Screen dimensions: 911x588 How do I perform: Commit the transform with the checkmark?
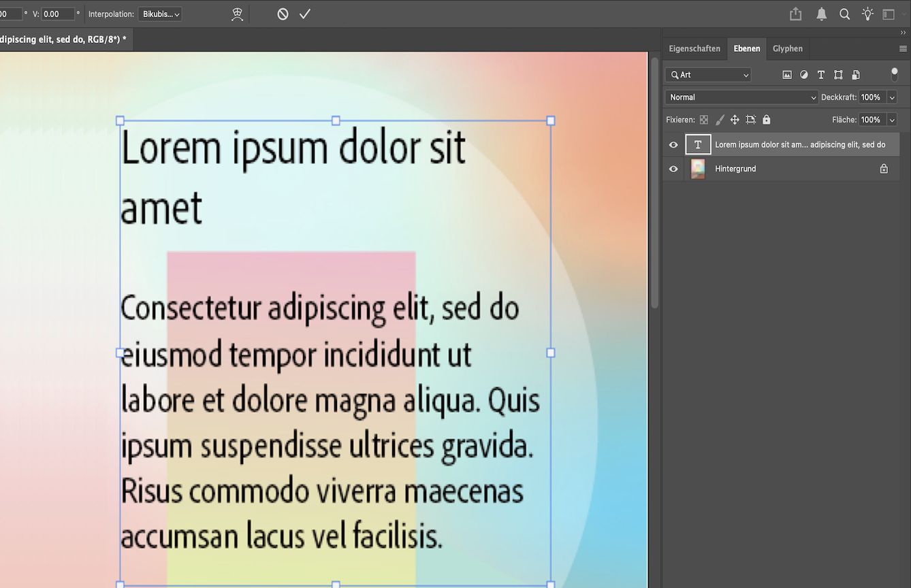pyautogui.click(x=304, y=13)
